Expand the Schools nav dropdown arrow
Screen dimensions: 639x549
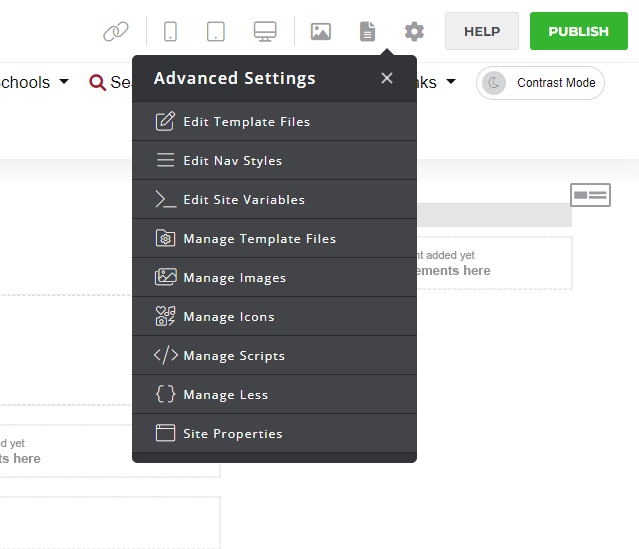tap(64, 82)
